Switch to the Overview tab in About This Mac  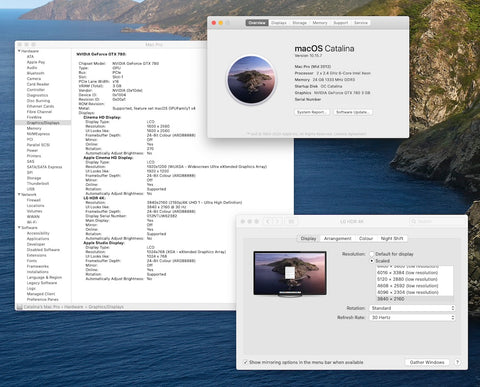coord(257,23)
